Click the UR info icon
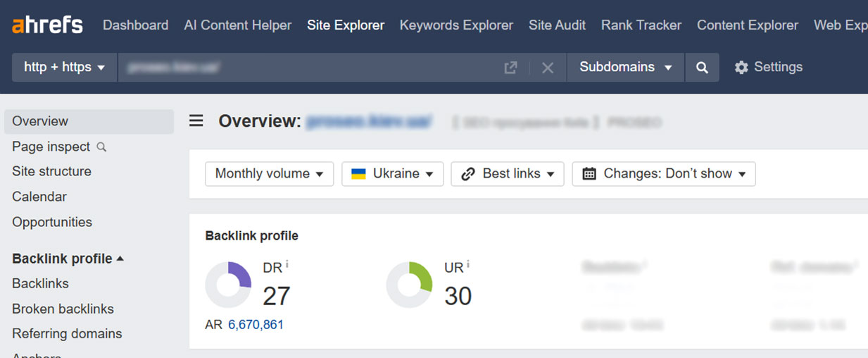The image size is (868, 358). [468, 265]
